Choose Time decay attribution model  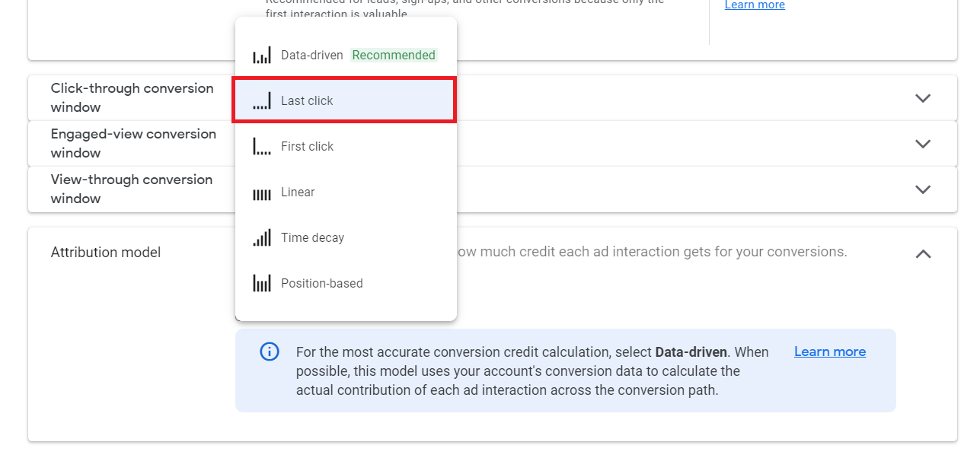pyautogui.click(x=346, y=237)
